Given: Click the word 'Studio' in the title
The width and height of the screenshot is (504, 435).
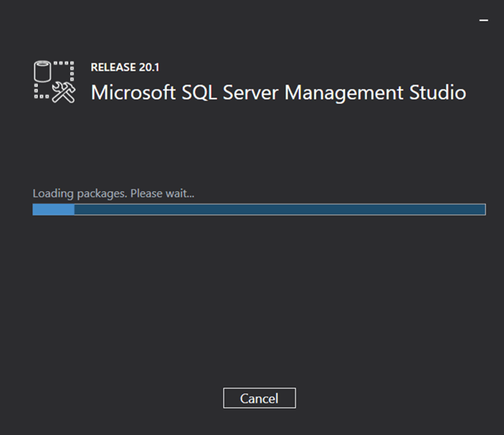Looking at the screenshot, I should tap(436, 93).
